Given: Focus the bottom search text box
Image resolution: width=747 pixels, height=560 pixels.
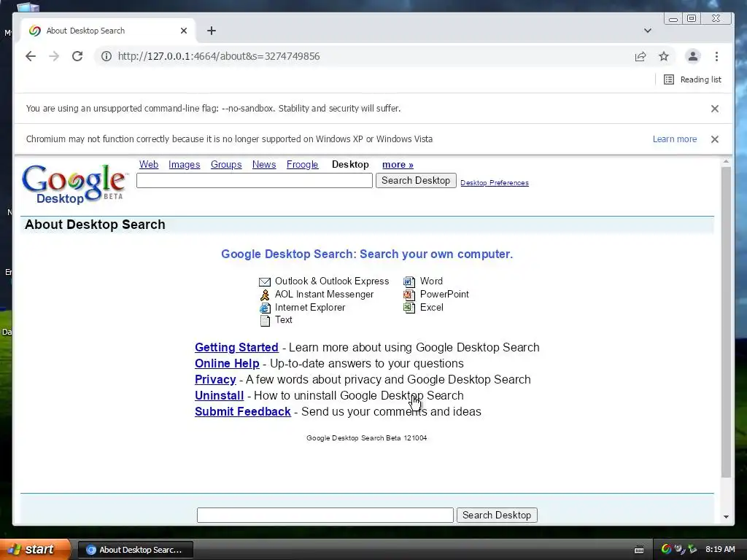Looking at the screenshot, I should pos(325,516).
